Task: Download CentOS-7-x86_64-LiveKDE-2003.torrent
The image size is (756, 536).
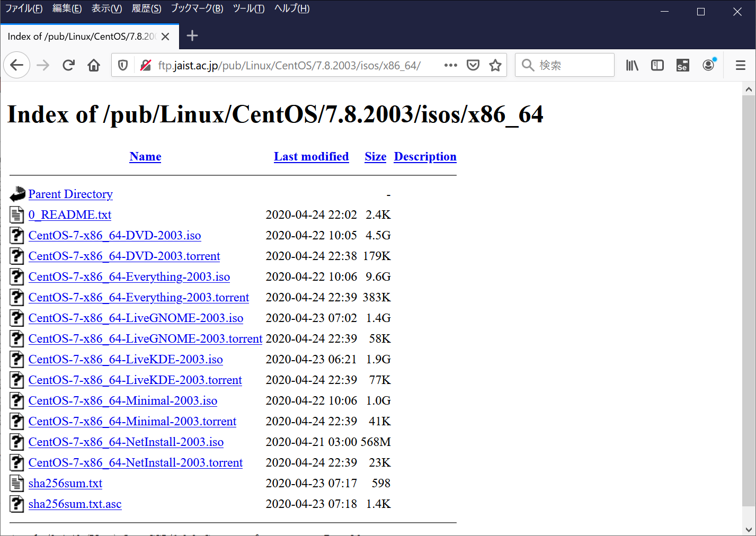Action: (135, 380)
